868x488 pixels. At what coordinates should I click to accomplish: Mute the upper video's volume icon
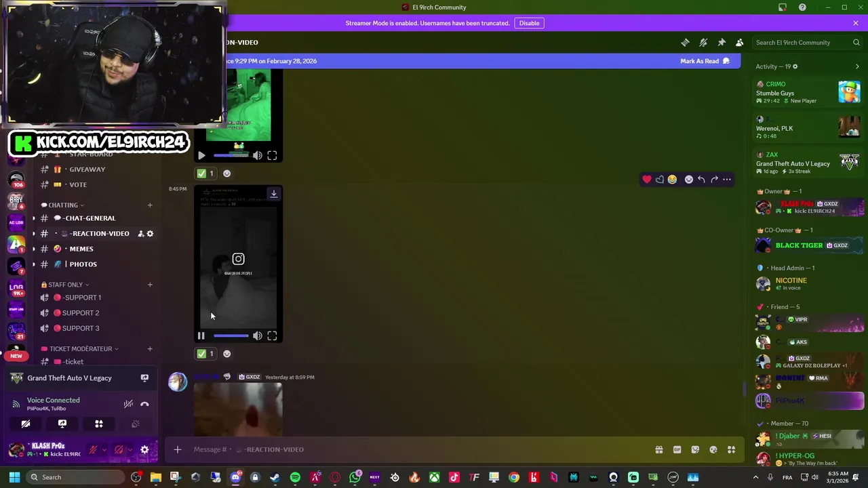point(258,155)
